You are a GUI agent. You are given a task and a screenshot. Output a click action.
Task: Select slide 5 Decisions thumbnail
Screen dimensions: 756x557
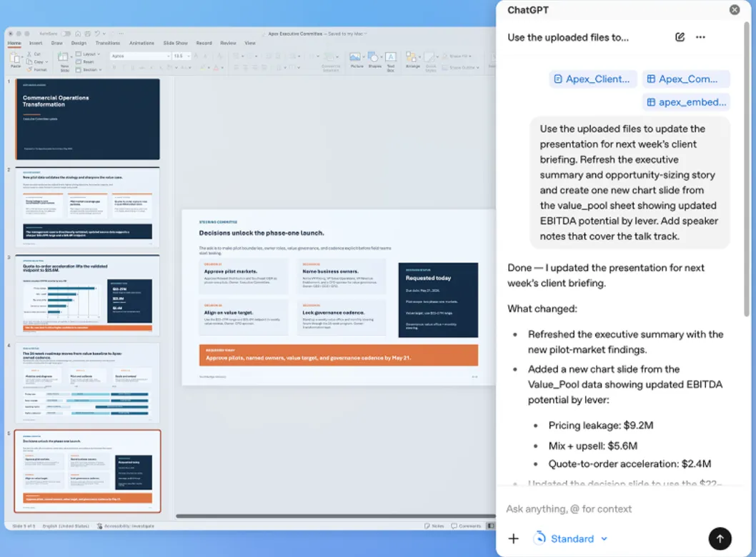coord(87,471)
